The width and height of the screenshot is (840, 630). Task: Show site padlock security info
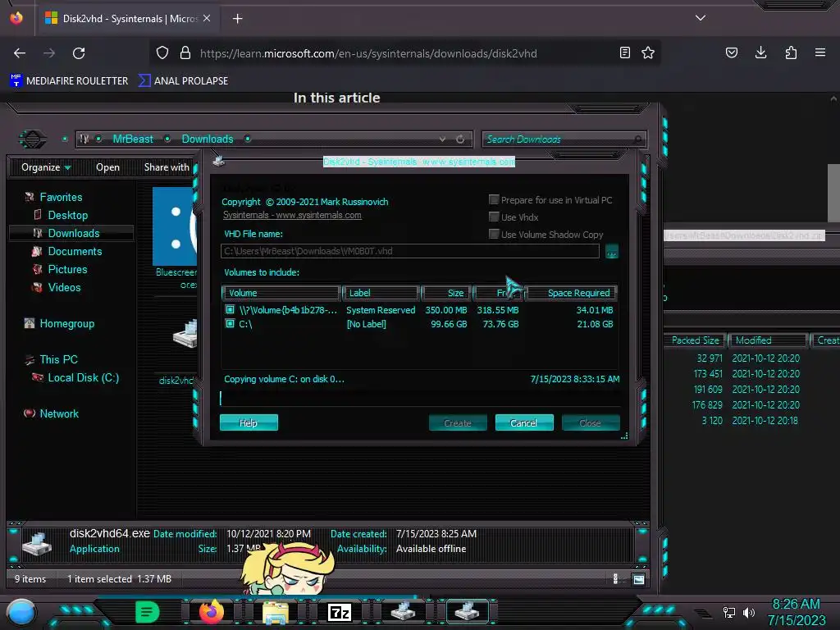coord(185,52)
